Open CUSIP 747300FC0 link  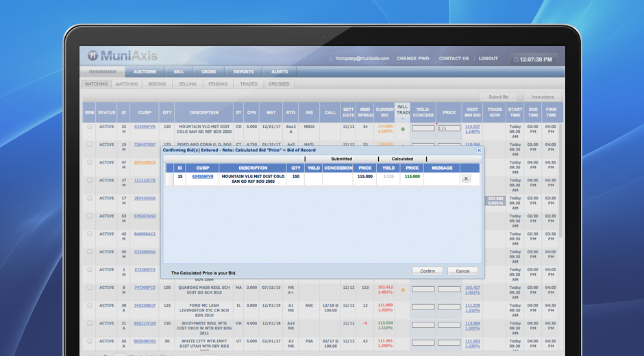[145, 288]
